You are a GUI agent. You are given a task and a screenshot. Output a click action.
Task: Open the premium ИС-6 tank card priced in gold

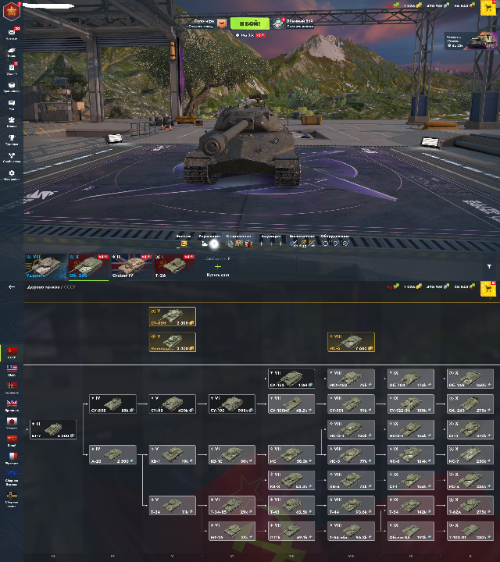(x=351, y=342)
